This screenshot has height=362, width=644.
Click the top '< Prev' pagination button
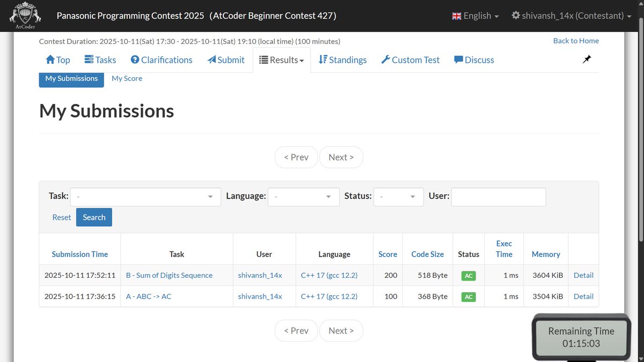(x=296, y=157)
